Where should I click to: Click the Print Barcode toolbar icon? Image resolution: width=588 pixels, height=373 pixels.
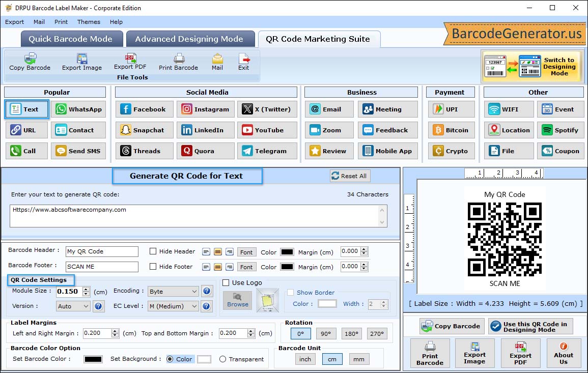[x=179, y=62]
